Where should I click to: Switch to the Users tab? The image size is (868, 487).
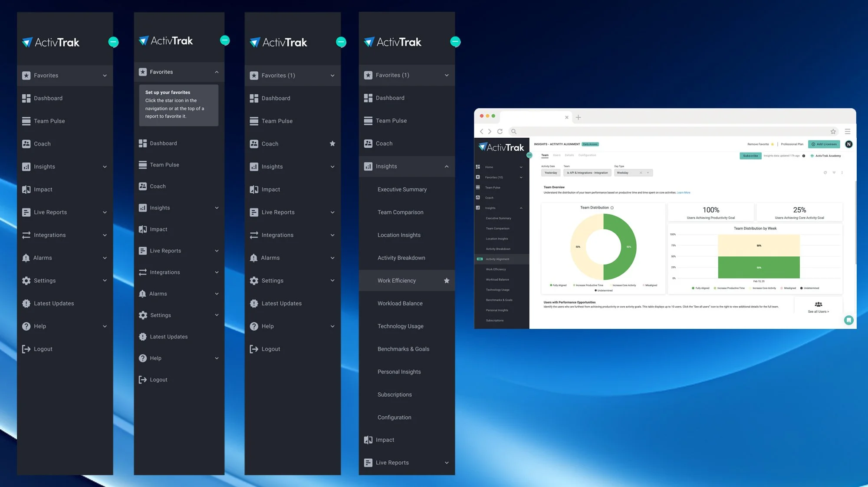pyautogui.click(x=556, y=155)
